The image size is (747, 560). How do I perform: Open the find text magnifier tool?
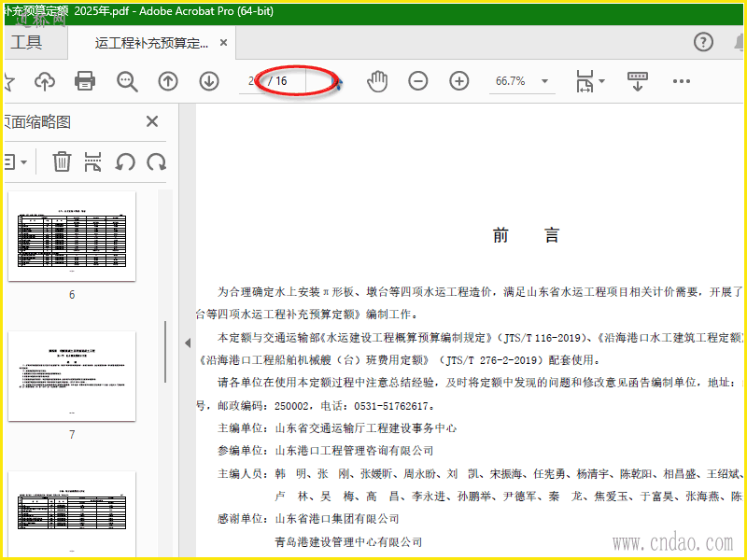[x=127, y=81]
